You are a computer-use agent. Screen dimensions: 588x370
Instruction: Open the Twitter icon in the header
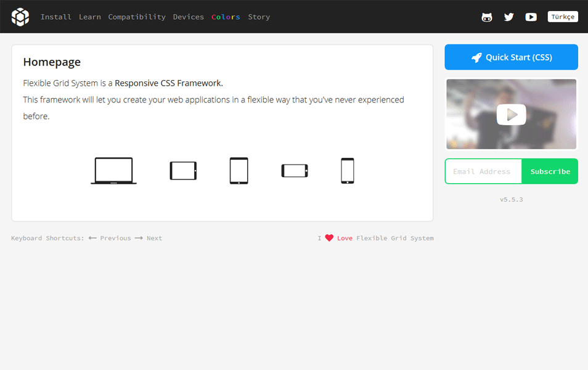pos(508,17)
